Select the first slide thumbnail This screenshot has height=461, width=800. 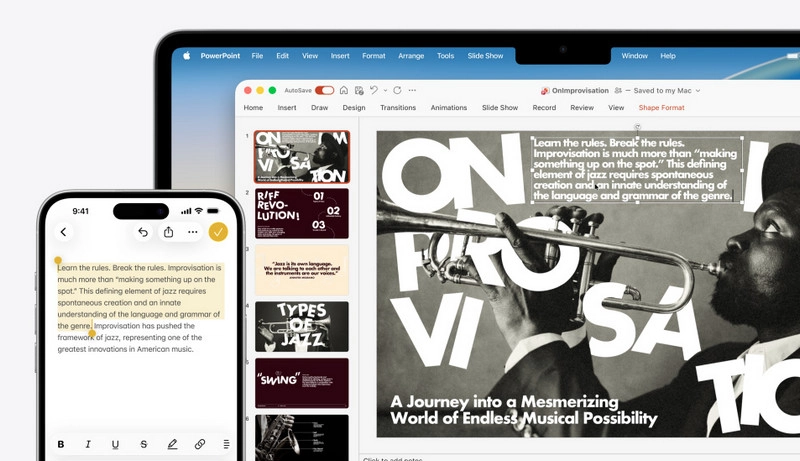[x=302, y=157]
